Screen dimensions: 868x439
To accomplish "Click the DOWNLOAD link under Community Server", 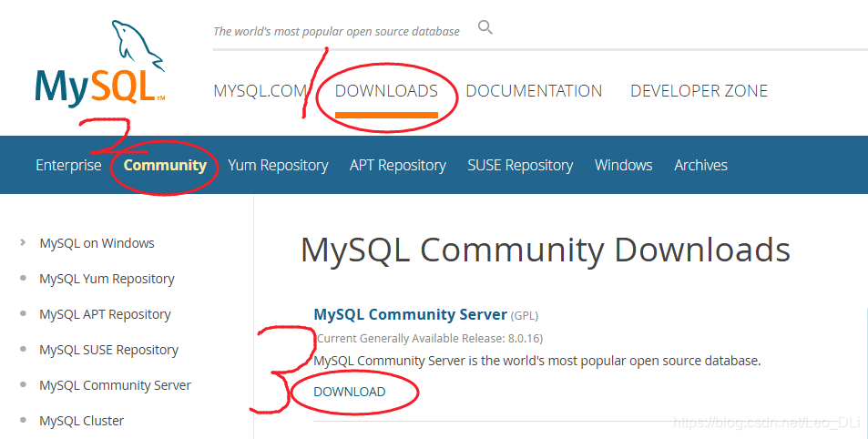I will click(x=350, y=392).
